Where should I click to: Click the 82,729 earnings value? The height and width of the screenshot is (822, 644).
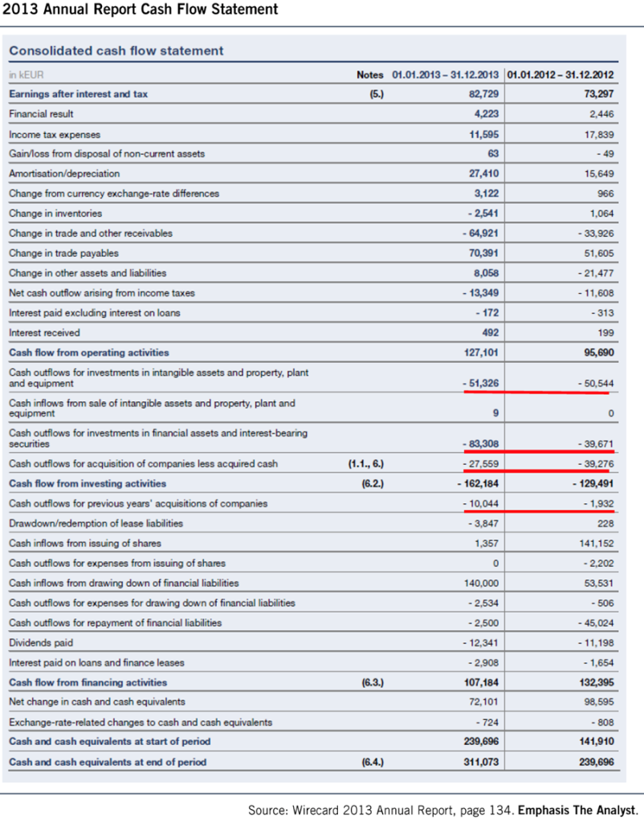[483, 95]
